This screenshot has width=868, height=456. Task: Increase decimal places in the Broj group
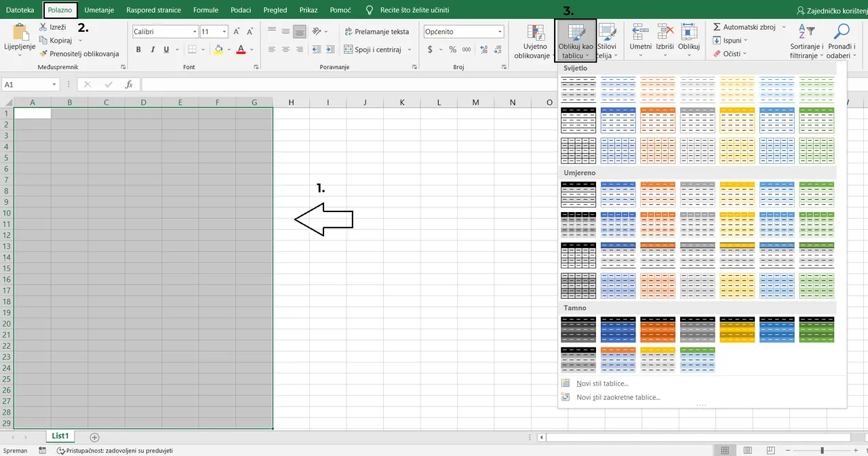coord(483,49)
